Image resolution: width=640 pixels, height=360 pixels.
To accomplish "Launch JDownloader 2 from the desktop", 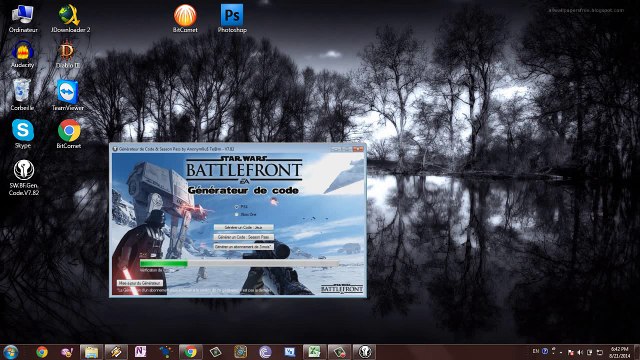I will click(x=70, y=19).
